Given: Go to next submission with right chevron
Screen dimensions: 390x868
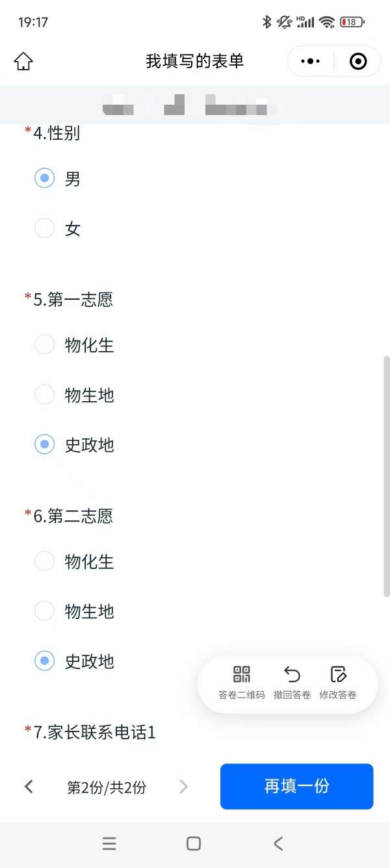Looking at the screenshot, I should click(x=183, y=787).
